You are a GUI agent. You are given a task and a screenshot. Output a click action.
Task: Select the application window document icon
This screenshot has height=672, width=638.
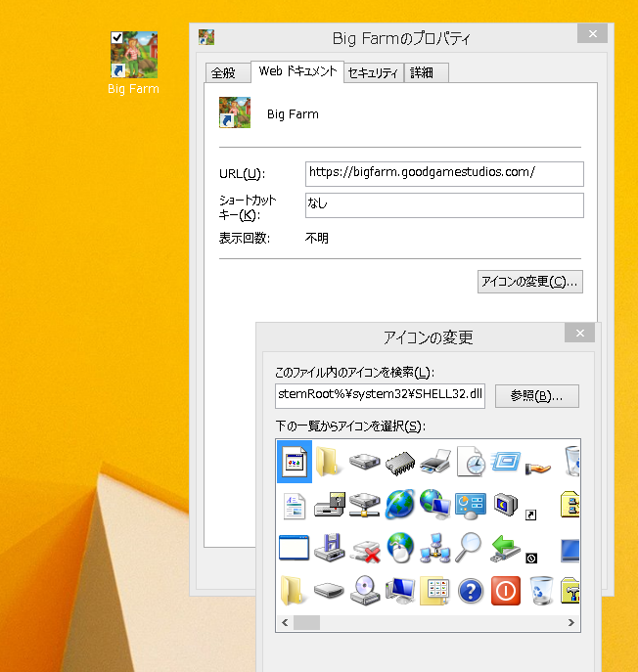pos(295,462)
